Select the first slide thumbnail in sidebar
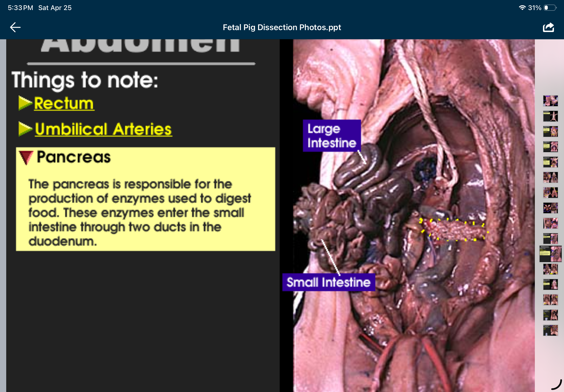The height and width of the screenshot is (392, 564). click(x=550, y=101)
